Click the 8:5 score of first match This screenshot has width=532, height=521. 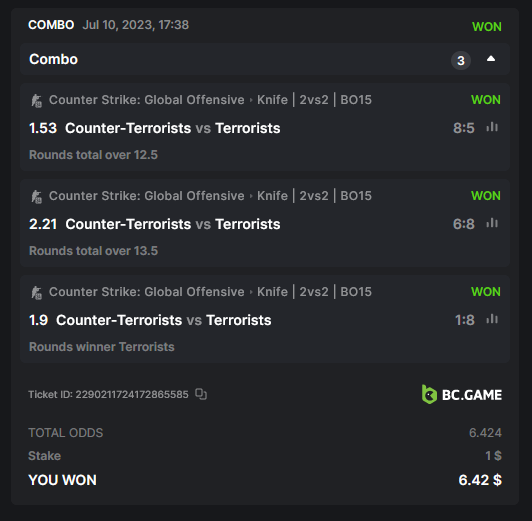464,128
